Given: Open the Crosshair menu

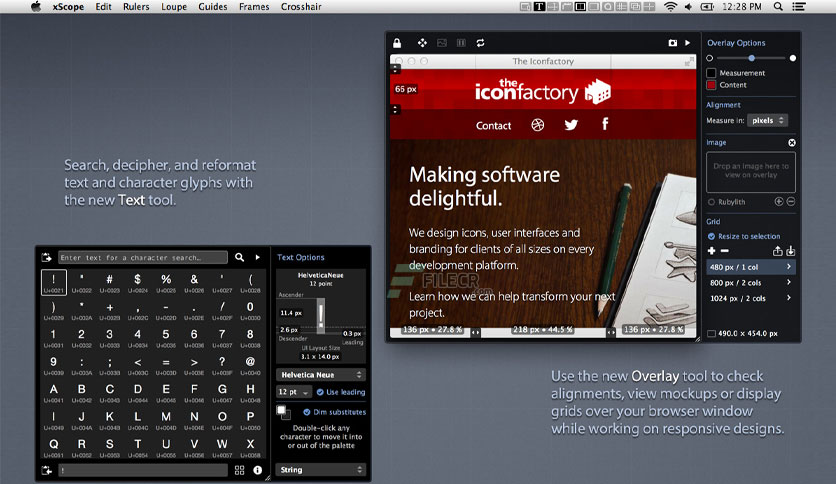Looking at the screenshot, I should point(301,7).
